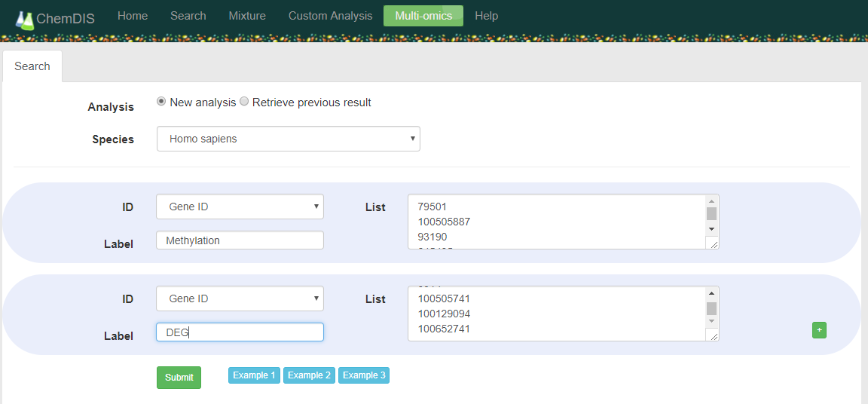Viewport: 868px width, 404px height.
Task: Open the first Gene ID type dropdown
Action: click(x=240, y=207)
